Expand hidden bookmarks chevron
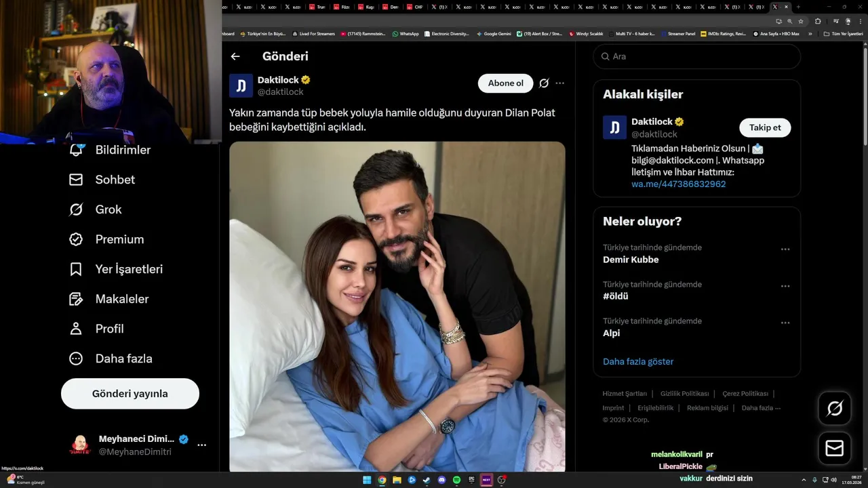Viewport: 868px width, 488px height. (x=810, y=33)
